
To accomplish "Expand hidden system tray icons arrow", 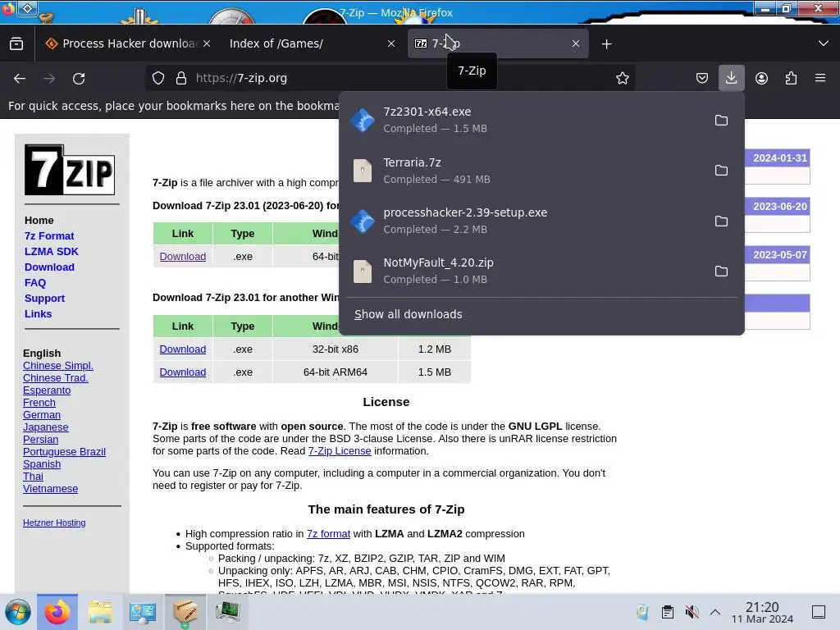I will 715,612.
